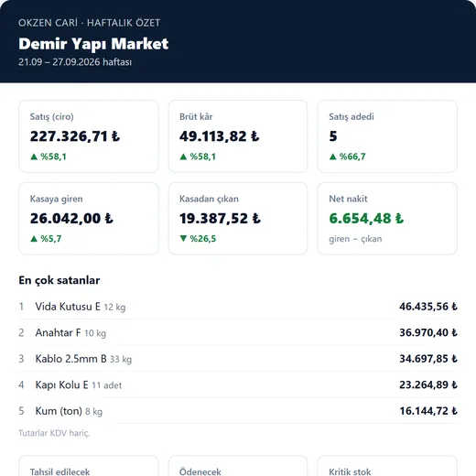This screenshot has height=476, width=476.
Task: Select the Kasadan çıkan card
Action: [238, 219]
